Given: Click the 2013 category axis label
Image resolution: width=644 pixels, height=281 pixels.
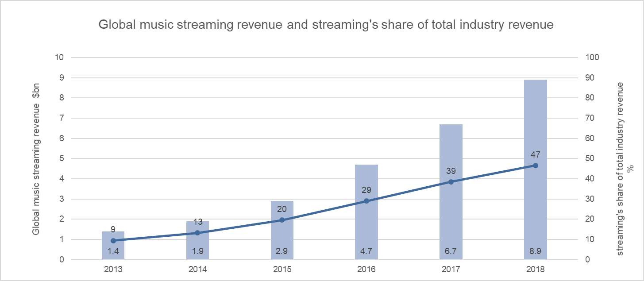Looking at the screenshot, I should pyautogui.click(x=113, y=269).
